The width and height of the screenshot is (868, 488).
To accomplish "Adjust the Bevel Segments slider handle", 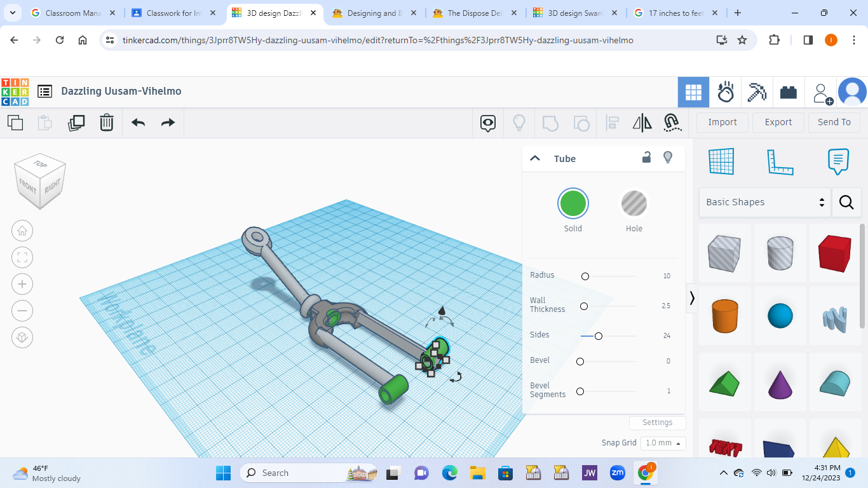I will tap(580, 391).
